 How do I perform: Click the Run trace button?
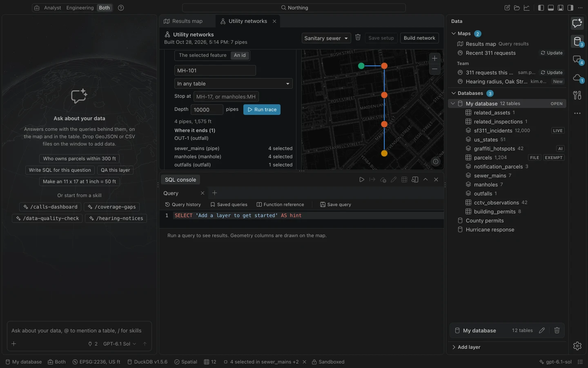coord(262,110)
